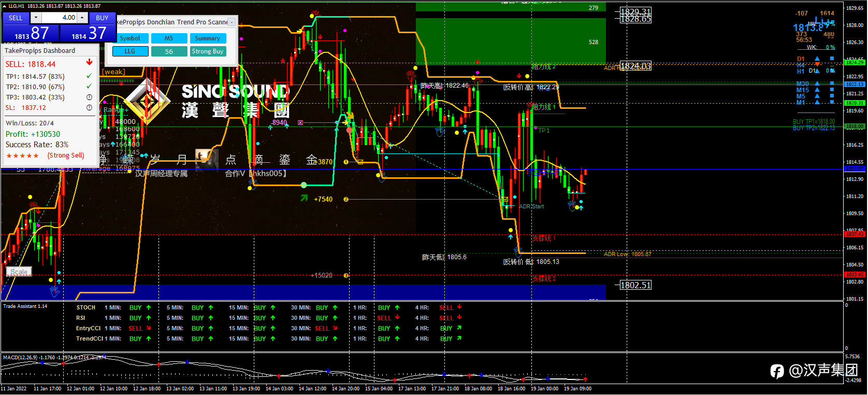The width and height of the screenshot is (868, 395).
Task: Click the red 1807.43 axis price tag
Action: point(855,234)
